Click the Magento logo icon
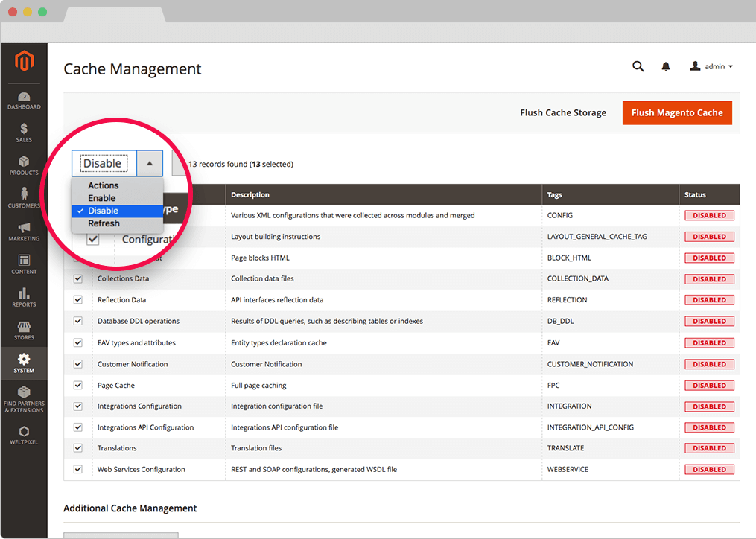756x539 pixels. [24, 62]
